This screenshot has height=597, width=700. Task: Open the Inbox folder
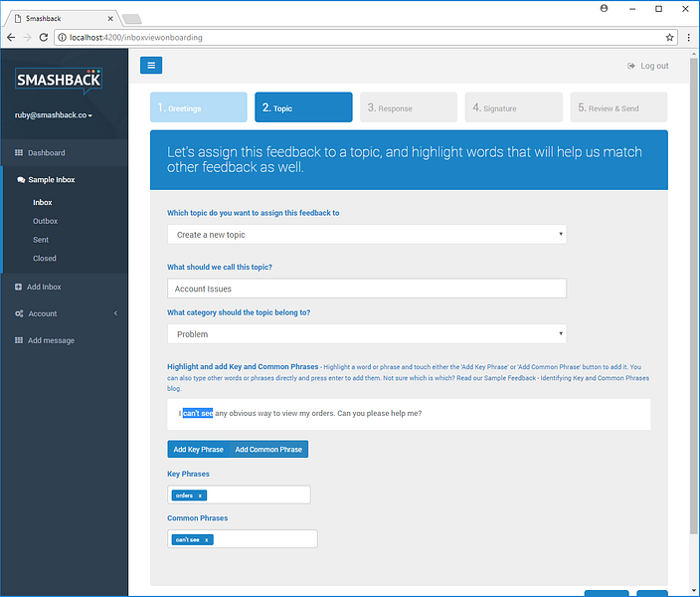pos(43,202)
